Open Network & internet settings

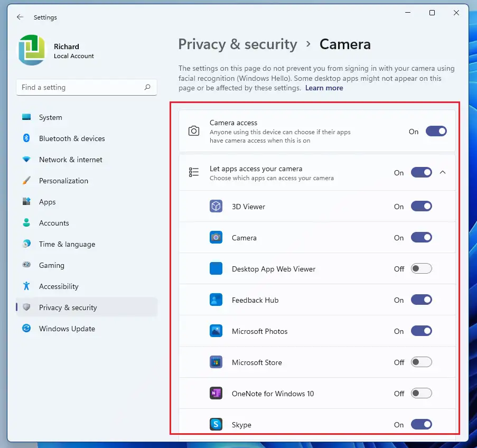coord(87,160)
